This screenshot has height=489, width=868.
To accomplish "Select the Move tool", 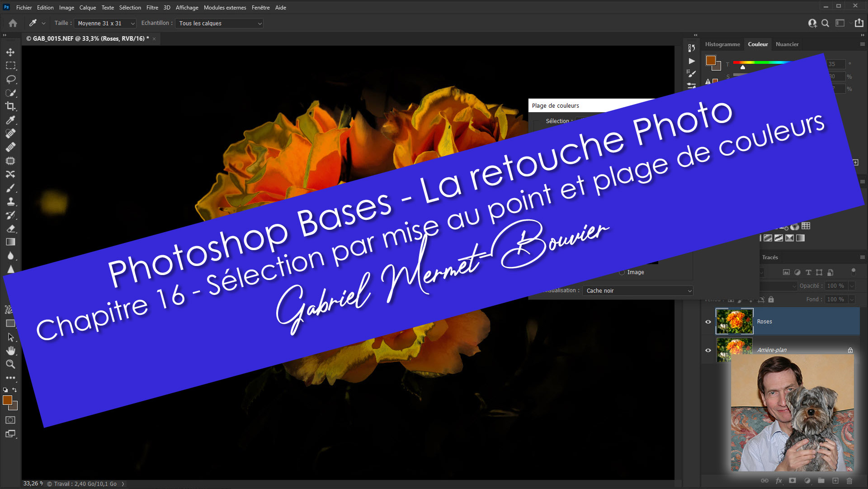I will click(10, 52).
